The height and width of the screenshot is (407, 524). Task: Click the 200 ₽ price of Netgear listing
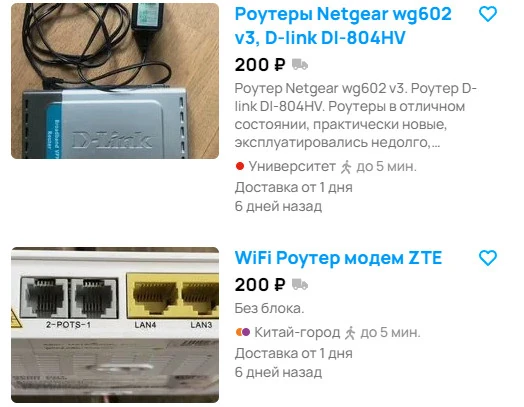(x=260, y=64)
